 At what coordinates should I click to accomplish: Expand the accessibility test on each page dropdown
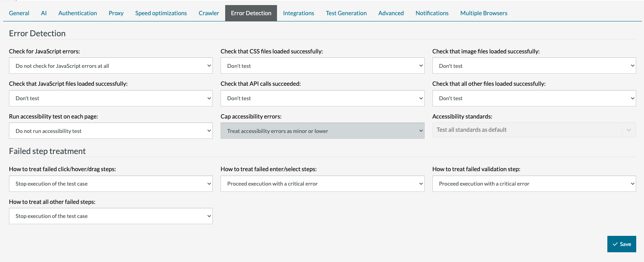[111, 131]
